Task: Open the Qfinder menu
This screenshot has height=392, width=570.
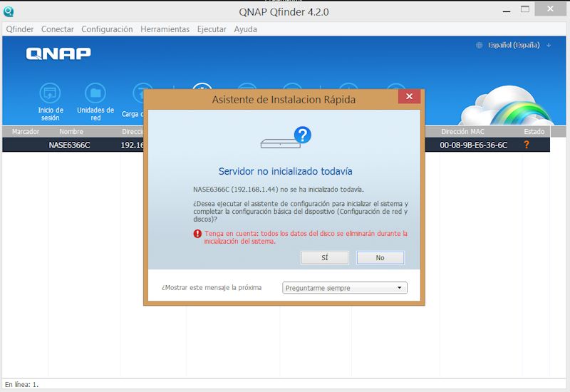Action: coord(20,29)
